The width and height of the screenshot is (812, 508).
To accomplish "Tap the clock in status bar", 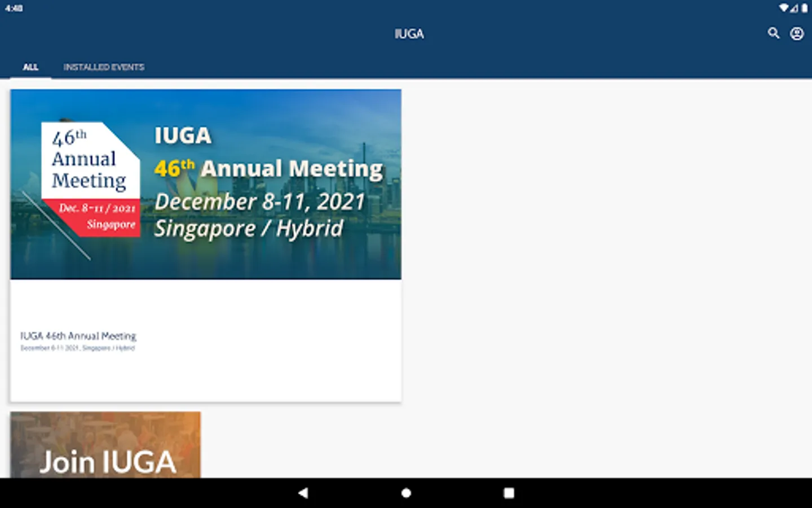I will 14,8.
